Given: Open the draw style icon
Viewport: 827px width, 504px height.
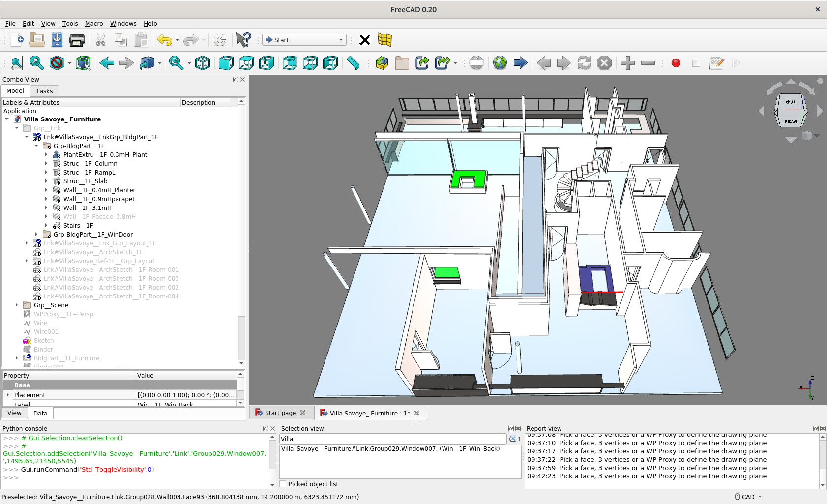Looking at the screenshot, I should click(x=57, y=63).
